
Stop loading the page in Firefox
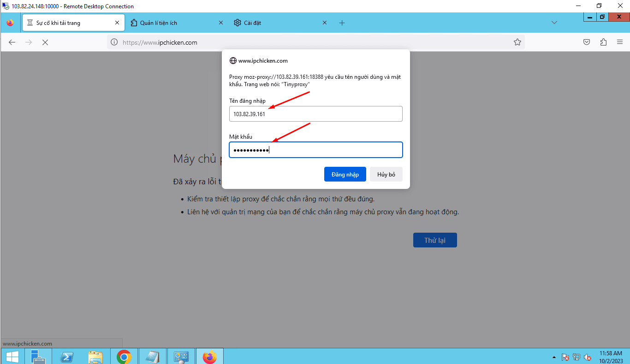(x=45, y=42)
